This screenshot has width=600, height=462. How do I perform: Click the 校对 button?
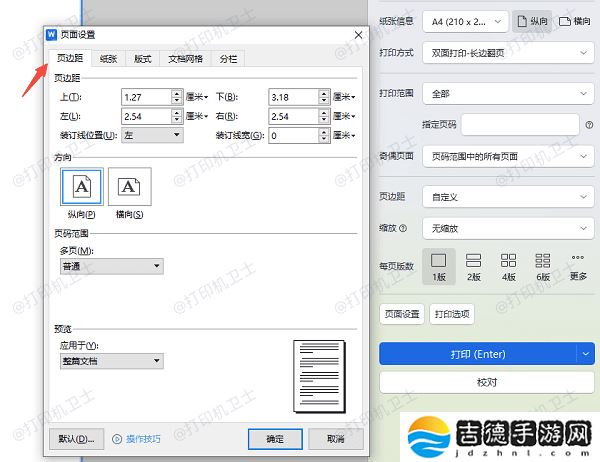pos(487,382)
